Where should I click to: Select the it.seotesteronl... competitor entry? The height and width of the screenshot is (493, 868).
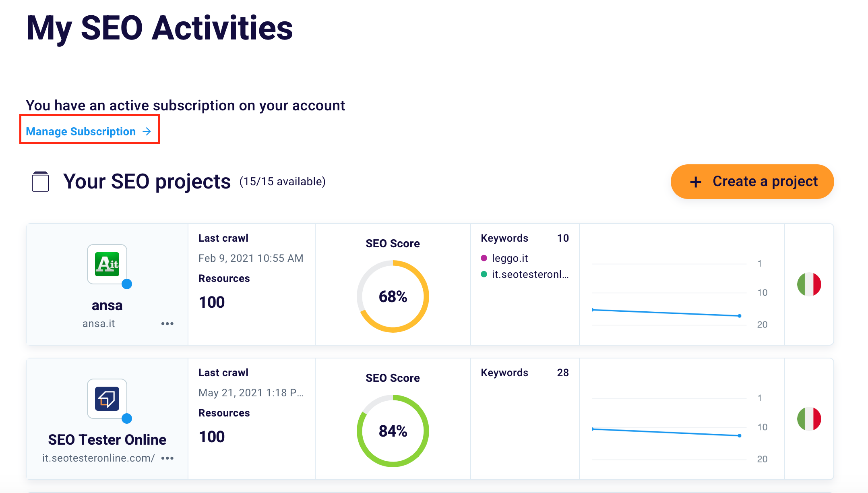pos(530,274)
